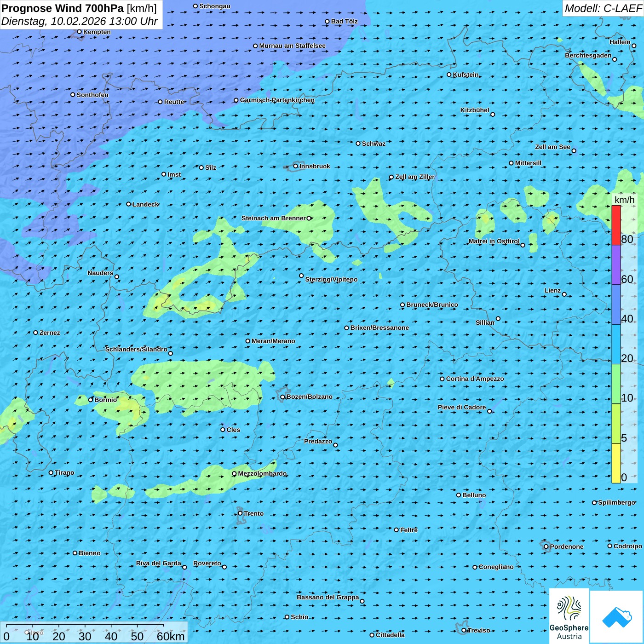Image resolution: width=644 pixels, height=644 pixels.
Task: Click the Trento city marker
Action: (240, 513)
